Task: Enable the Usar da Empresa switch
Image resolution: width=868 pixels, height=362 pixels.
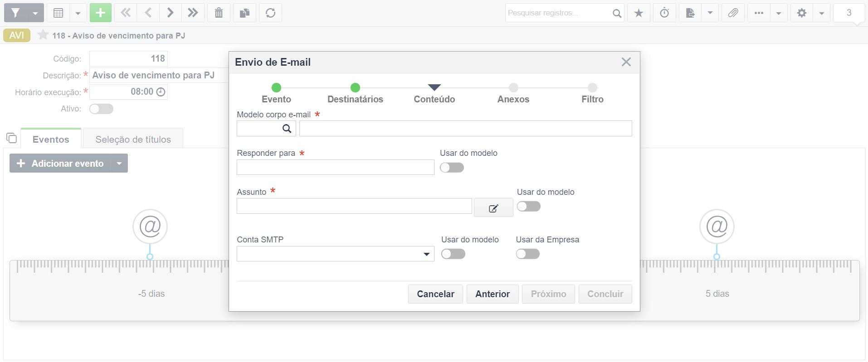Action: coord(528,254)
